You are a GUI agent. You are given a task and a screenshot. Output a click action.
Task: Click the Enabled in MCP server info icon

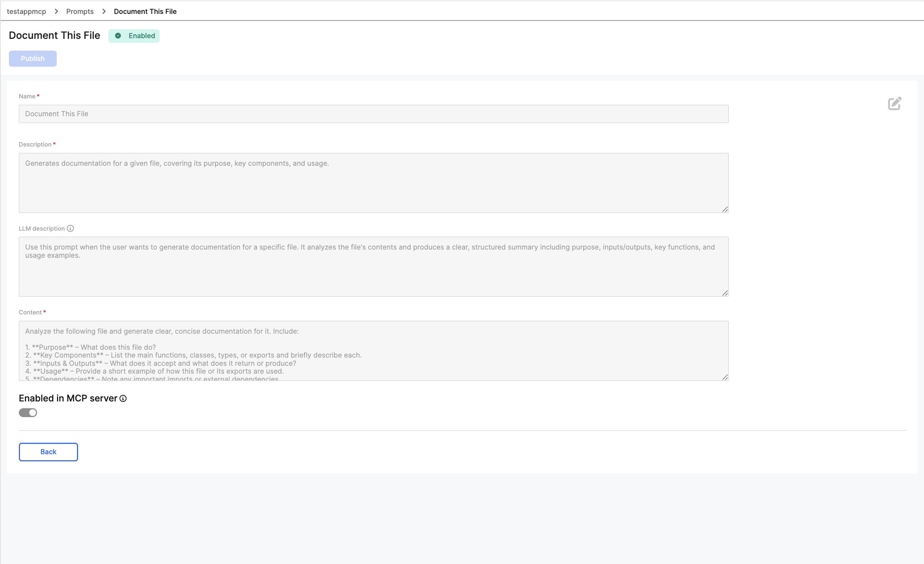pos(123,399)
